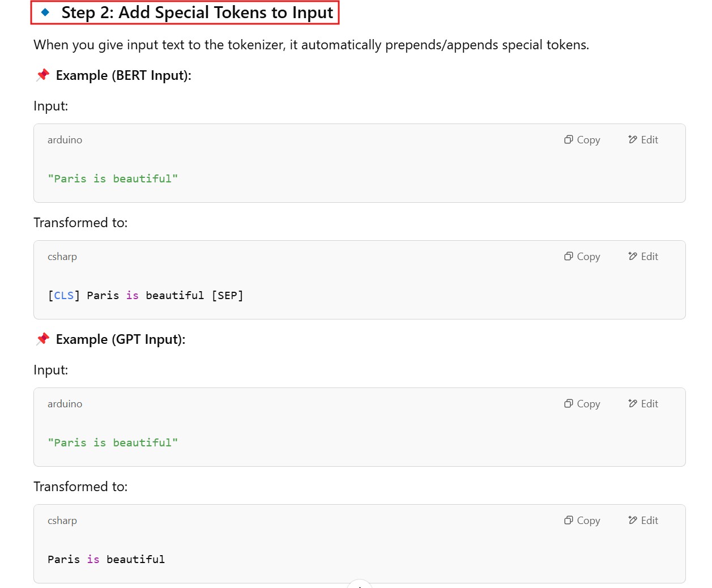The height and width of the screenshot is (588, 712).
Task: Copy the BERT input arduino code block
Action: pyautogui.click(x=582, y=140)
